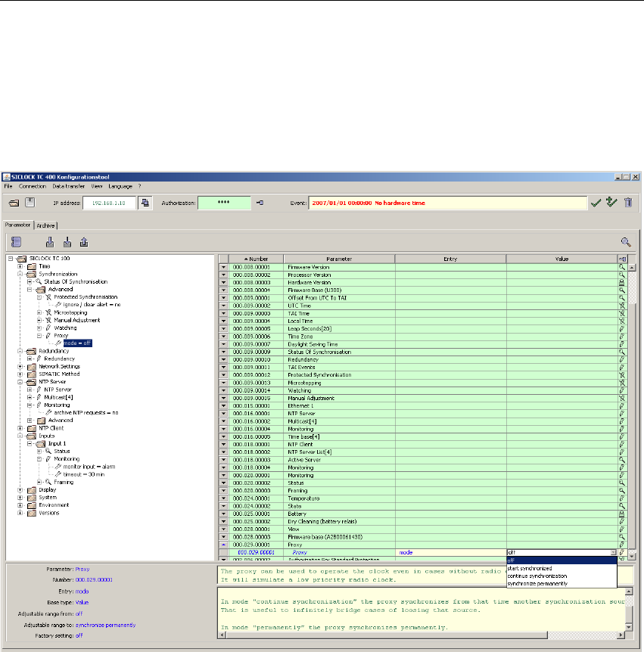Switch to the Archive tab
This screenshot has width=644, height=652.
click(46, 225)
